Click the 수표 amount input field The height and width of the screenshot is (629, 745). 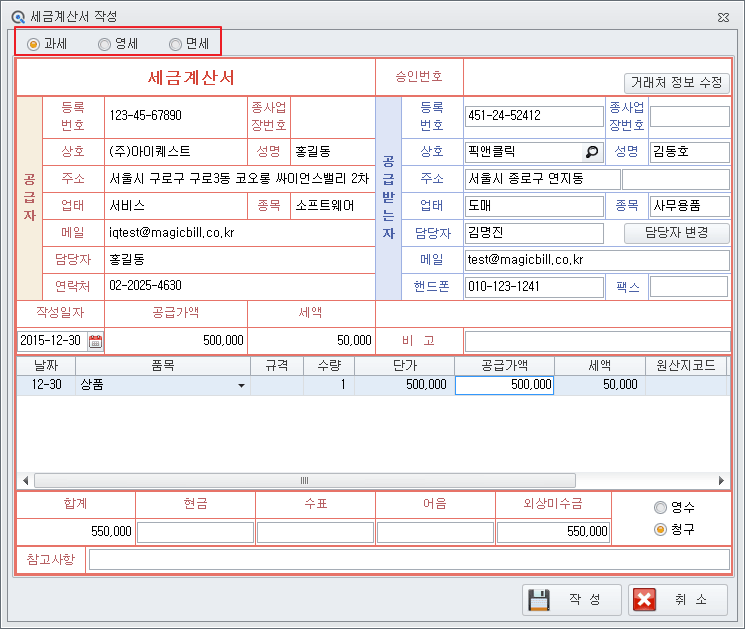pos(315,532)
